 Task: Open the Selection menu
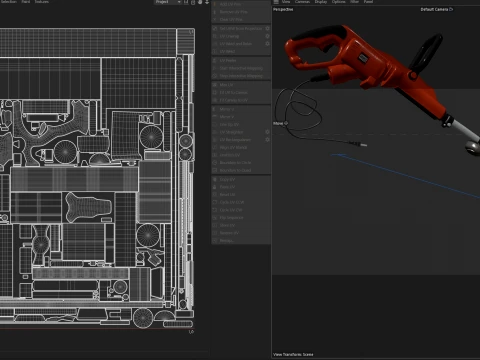8,2
